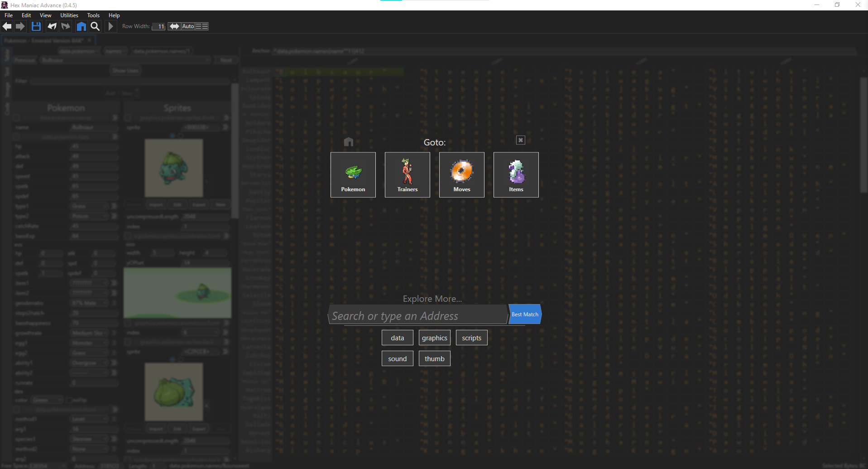Open the Pokemon shortcut tile
This screenshot has height=469, width=868.
point(353,174)
